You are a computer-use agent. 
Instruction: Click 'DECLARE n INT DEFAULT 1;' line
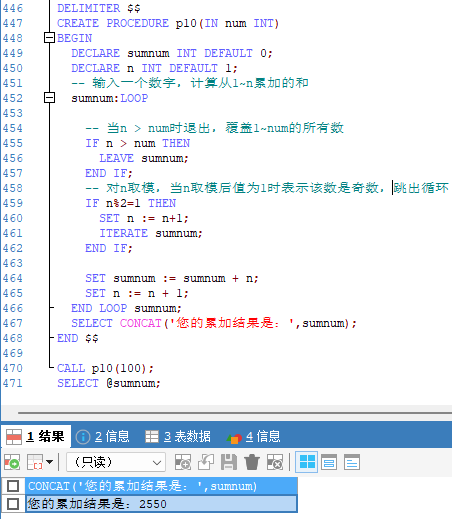[154, 68]
